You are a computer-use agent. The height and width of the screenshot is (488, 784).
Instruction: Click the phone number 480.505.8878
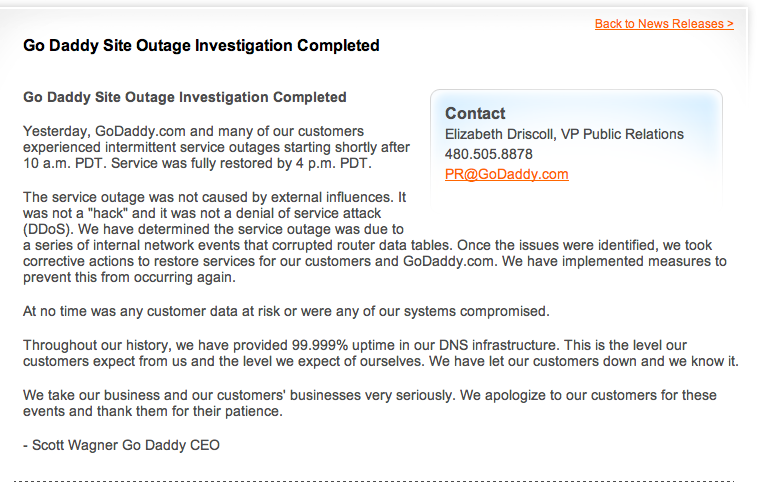(488, 154)
